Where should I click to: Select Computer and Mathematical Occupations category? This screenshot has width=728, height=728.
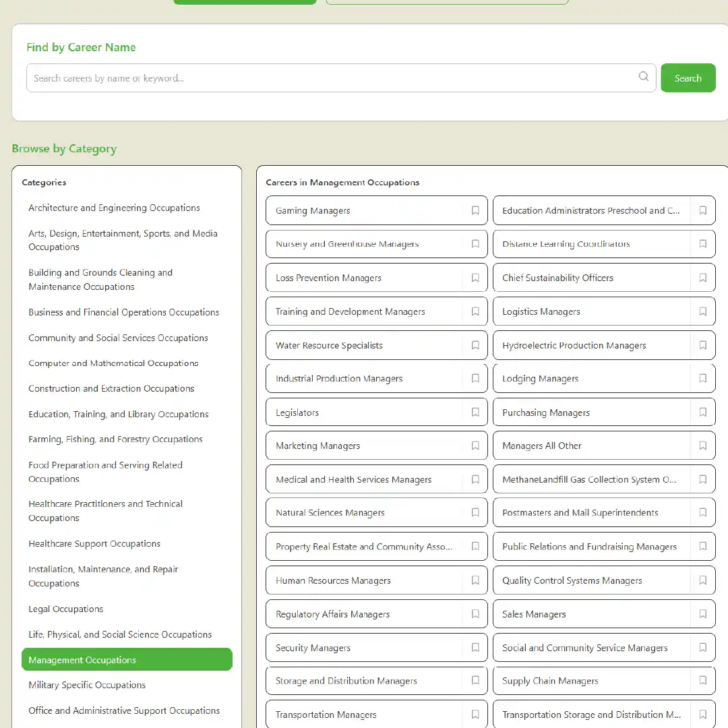(x=113, y=363)
